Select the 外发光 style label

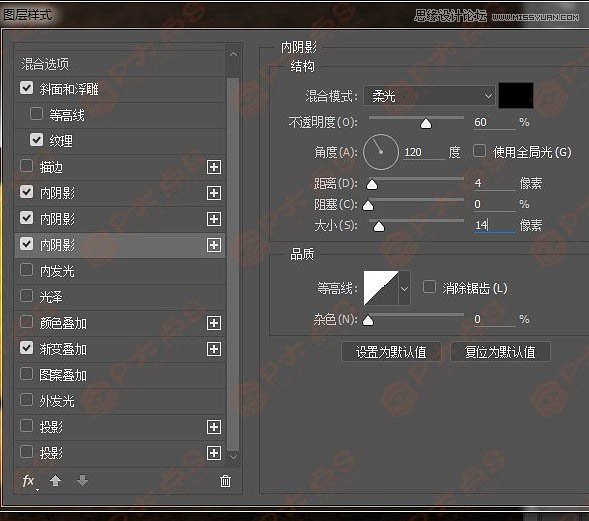(57, 401)
